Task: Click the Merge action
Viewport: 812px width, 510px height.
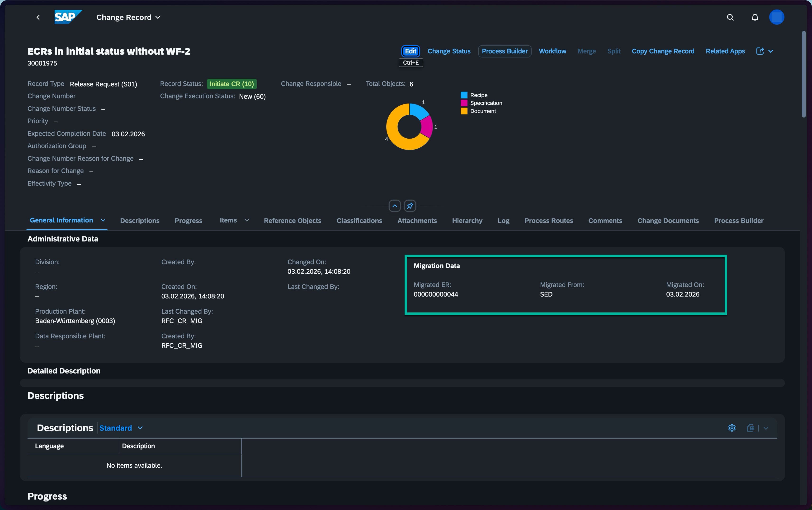Action: click(587, 51)
